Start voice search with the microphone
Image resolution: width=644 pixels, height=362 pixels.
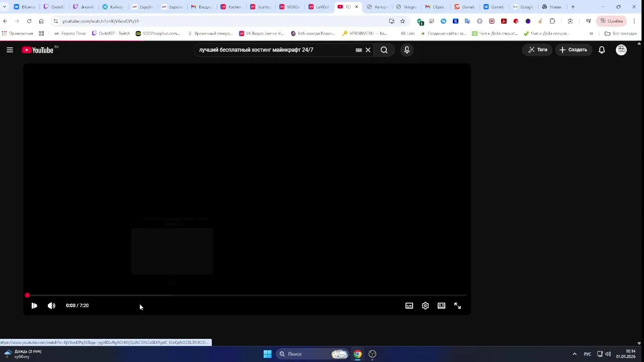pos(407,50)
